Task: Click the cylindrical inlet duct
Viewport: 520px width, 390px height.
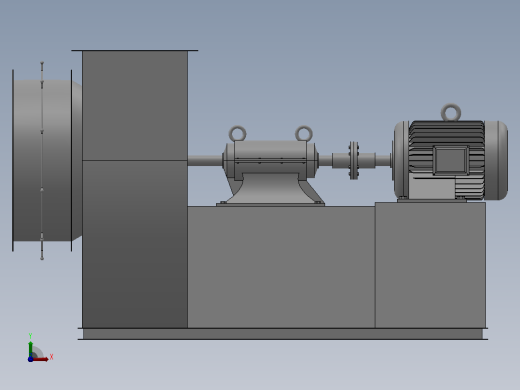Action: click(42, 160)
